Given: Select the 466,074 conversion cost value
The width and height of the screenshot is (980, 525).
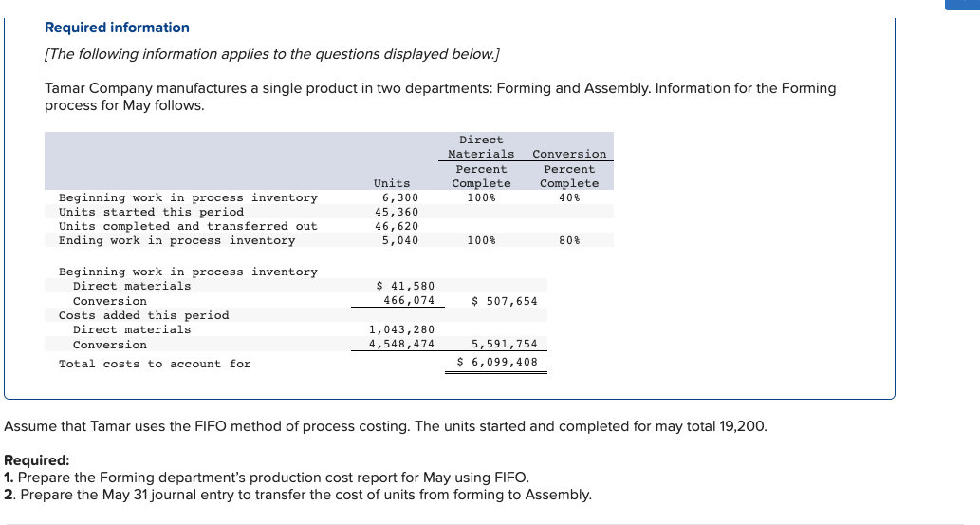Looking at the screenshot, I should 410,300.
